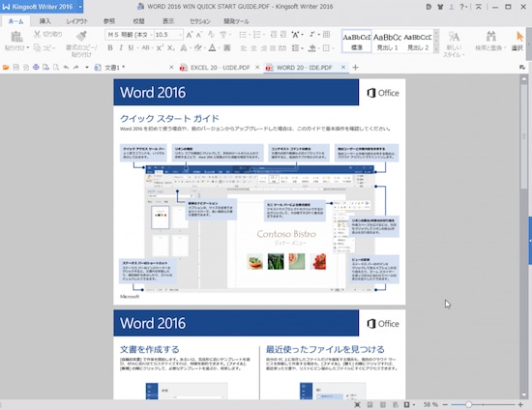Add a new document tab with plus button
532x410 pixels.
tap(355, 68)
